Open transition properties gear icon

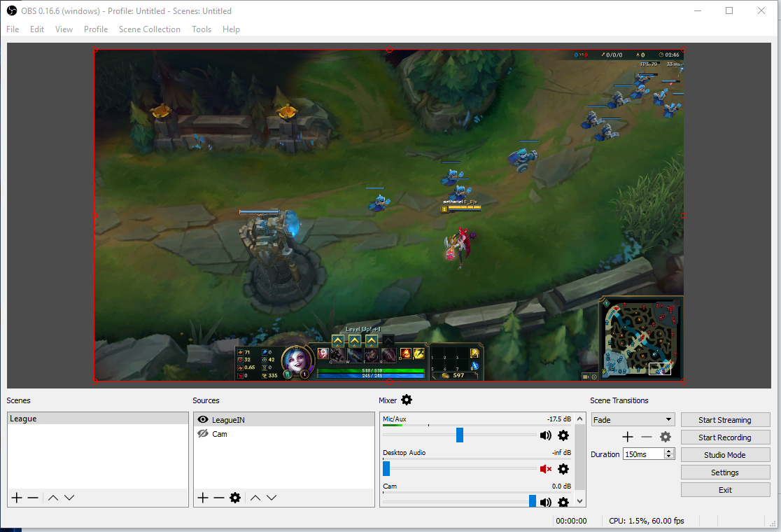click(666, 437)
